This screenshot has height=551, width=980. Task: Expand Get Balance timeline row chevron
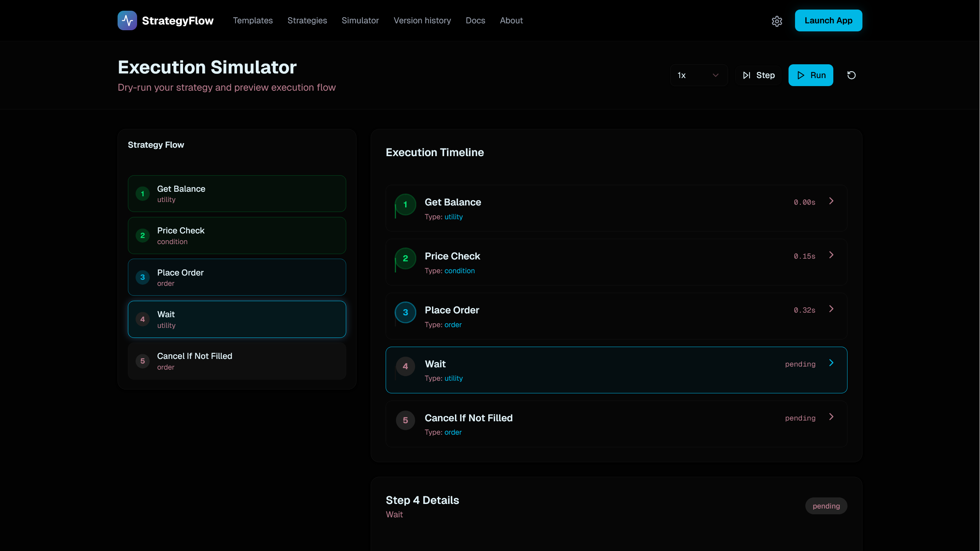click(831, 201)
